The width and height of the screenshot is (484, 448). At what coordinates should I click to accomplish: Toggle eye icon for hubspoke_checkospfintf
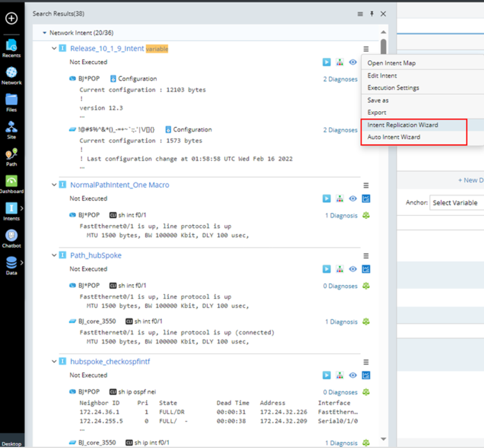(353, 375)
